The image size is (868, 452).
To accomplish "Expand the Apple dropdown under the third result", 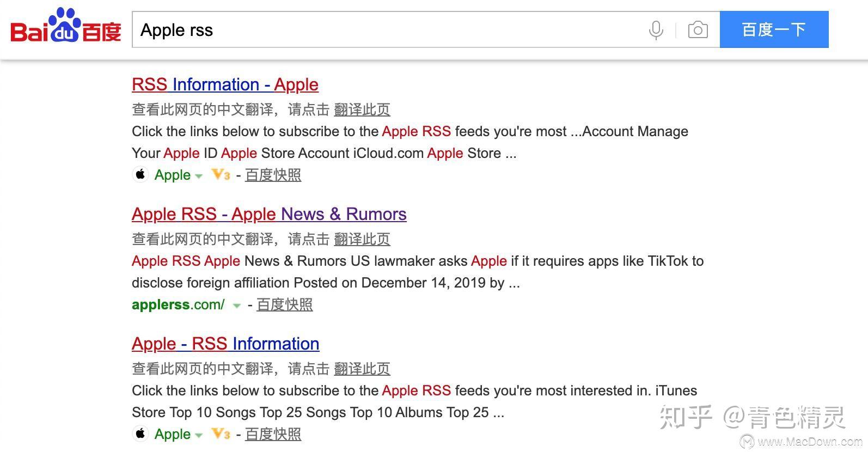I will 199,435.
